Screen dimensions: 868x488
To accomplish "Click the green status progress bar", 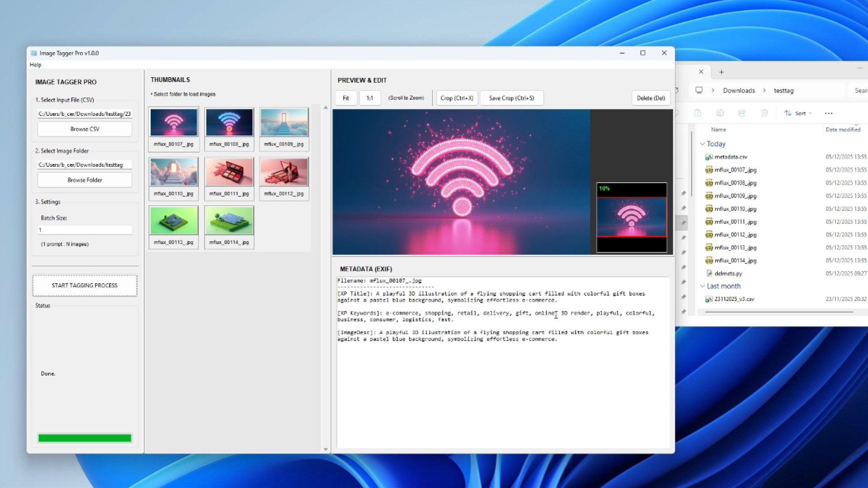I will [85, 438].
